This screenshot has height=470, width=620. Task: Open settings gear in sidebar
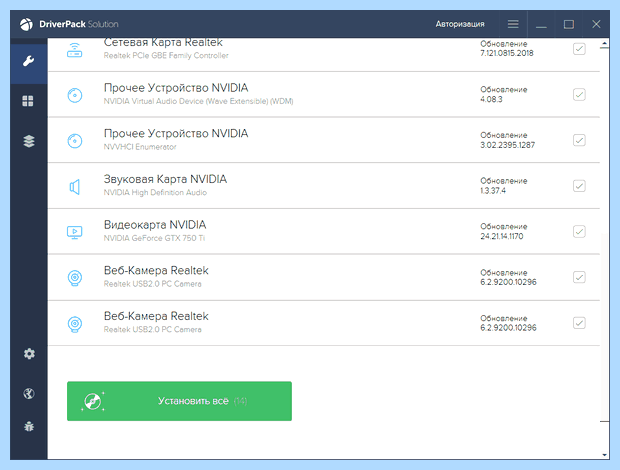29,353
